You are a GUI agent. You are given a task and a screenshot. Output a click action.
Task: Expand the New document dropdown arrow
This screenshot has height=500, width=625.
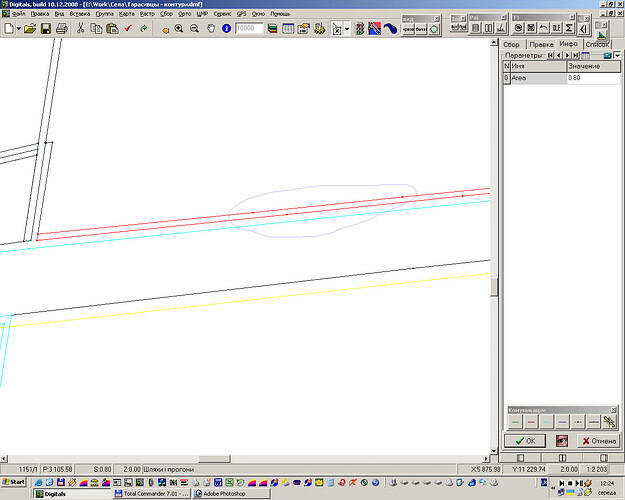[18, 29]
